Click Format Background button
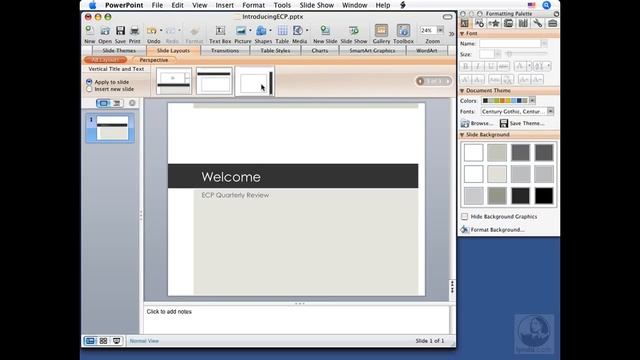The width and height of the screenshot is (640, 360). point(492,230)
